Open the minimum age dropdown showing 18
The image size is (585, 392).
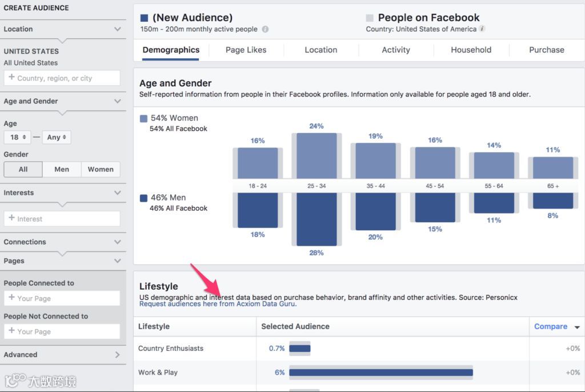[17, 137]
